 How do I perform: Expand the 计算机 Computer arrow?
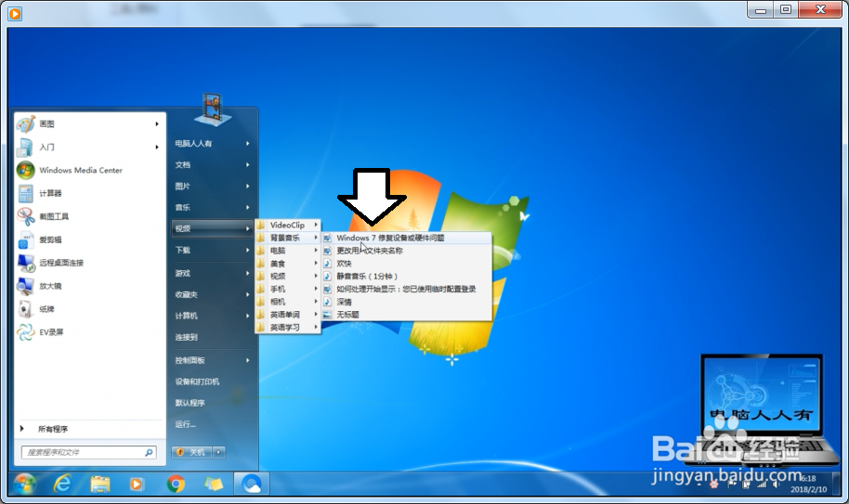(247, 316)
